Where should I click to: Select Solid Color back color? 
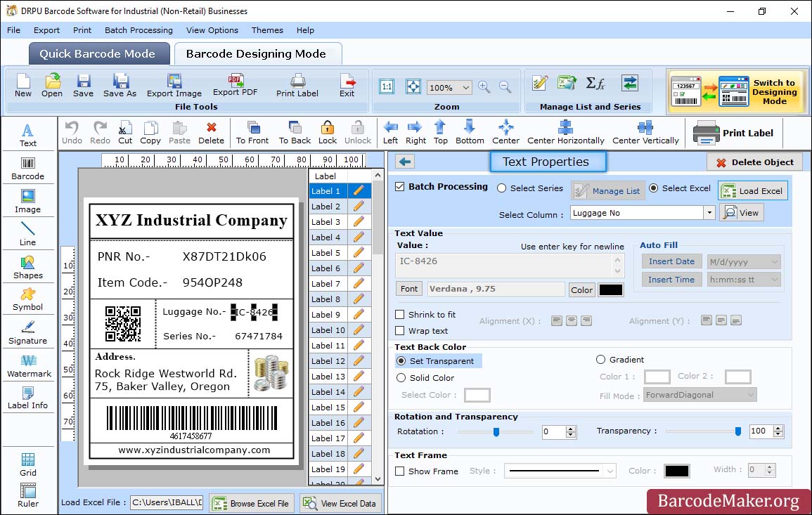coord(401,378)
